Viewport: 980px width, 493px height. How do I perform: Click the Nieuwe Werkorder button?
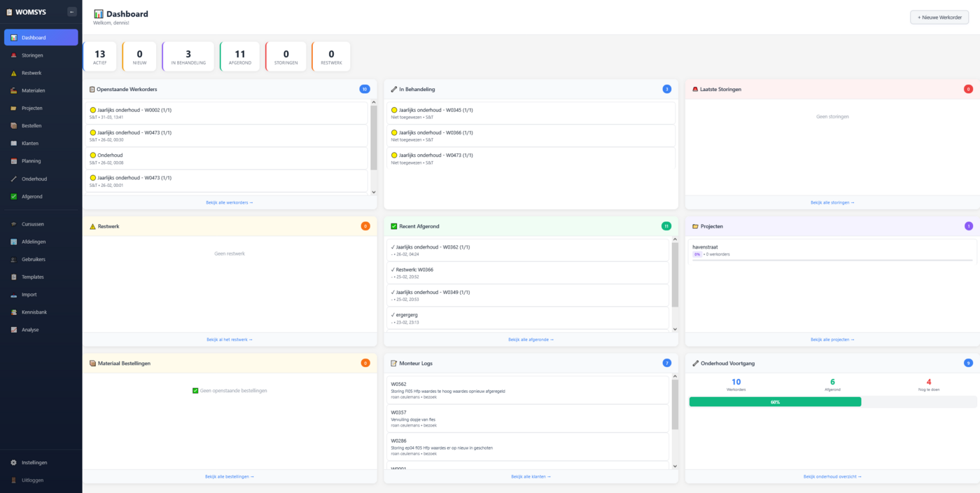(939, 16)
